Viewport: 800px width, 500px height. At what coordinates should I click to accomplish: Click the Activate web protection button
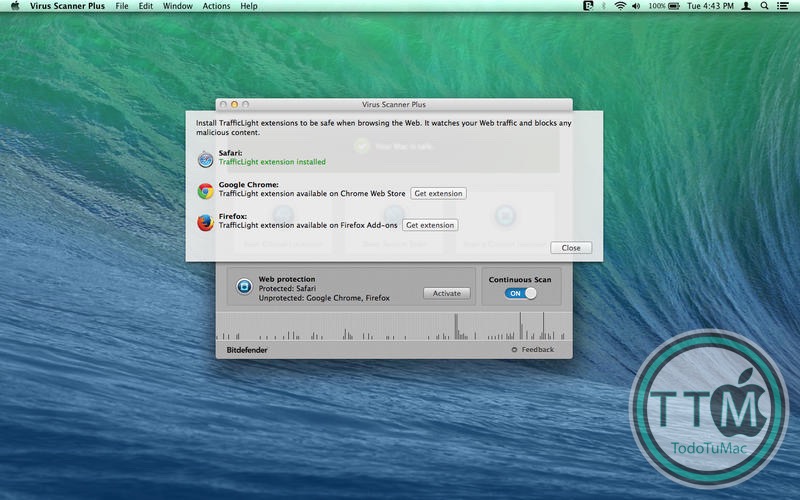tap(446, 293)
